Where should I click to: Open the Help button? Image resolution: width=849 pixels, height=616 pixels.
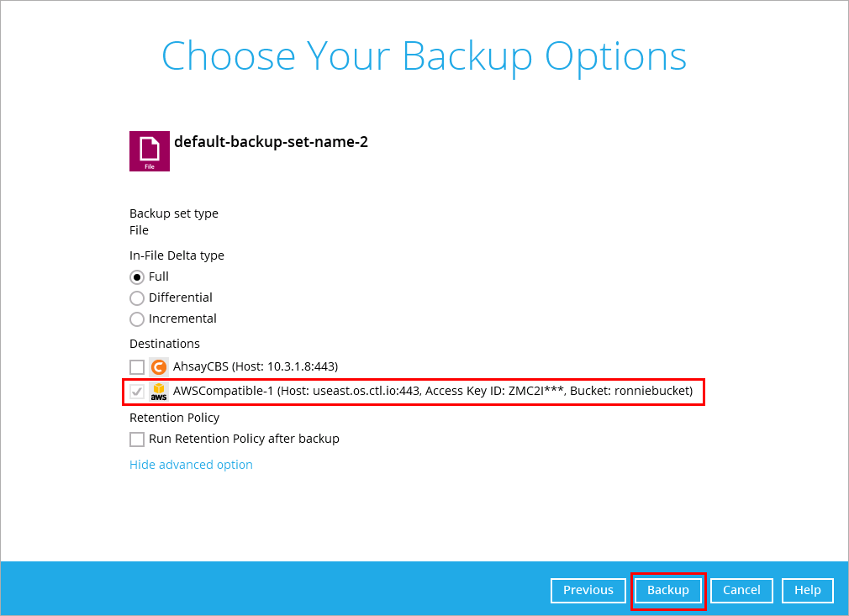click(807, 590)
